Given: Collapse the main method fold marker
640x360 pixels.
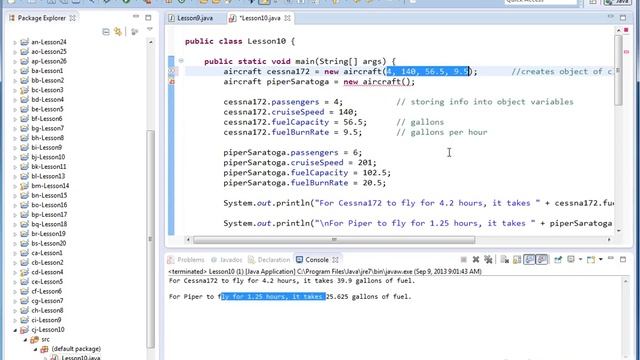Looking at the screenshot, I should click(x=181, y=61).
